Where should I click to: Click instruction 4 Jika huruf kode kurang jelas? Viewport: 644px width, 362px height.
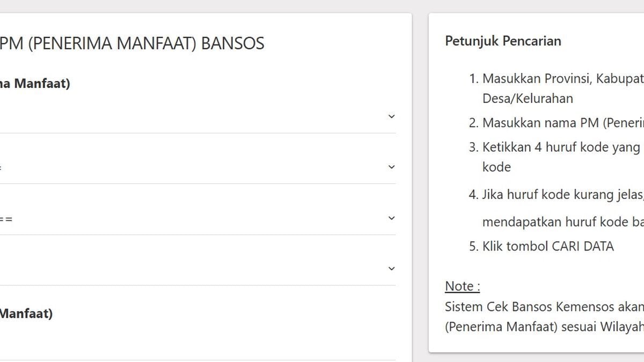click(x=556, y=208)
